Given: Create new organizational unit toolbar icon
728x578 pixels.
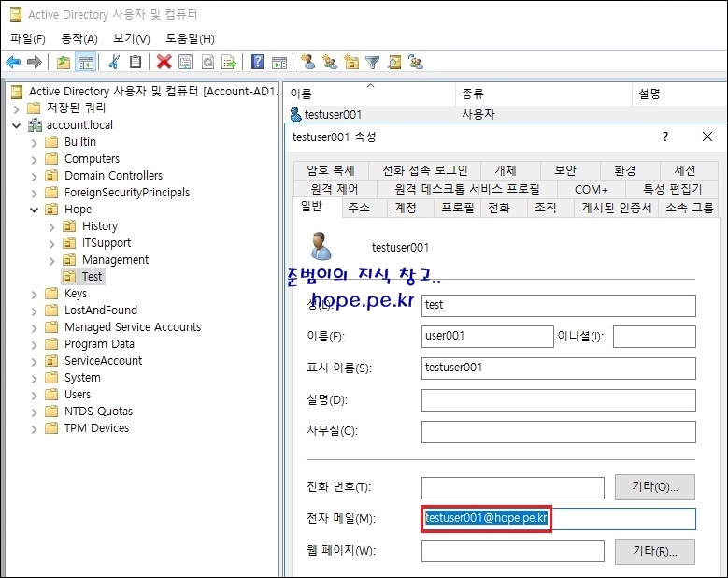Looking at the screenshot, I should click(x=351, y=62).
